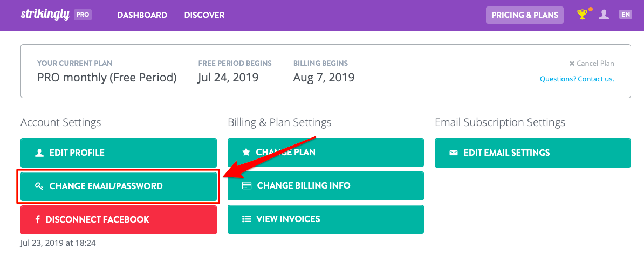644x256 pixels.
Task: Click the strikingly logo
Action: (x=45, y=15)
